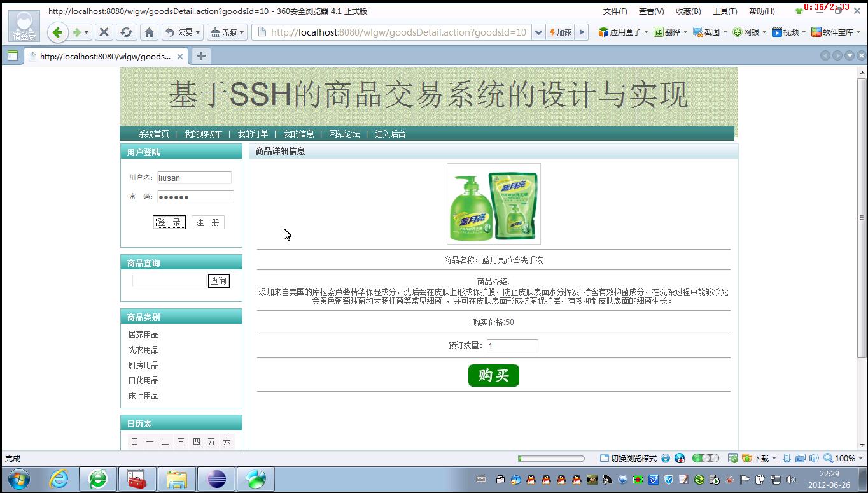Open the taskbar file explorer folder
This screenshot has height=493, width=868.
click(177, 479)
